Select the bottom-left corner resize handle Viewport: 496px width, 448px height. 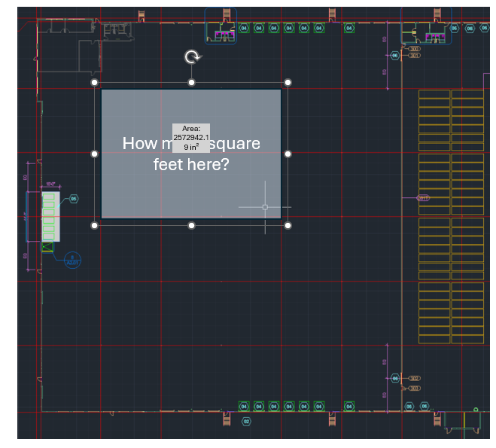click(94, 226)
